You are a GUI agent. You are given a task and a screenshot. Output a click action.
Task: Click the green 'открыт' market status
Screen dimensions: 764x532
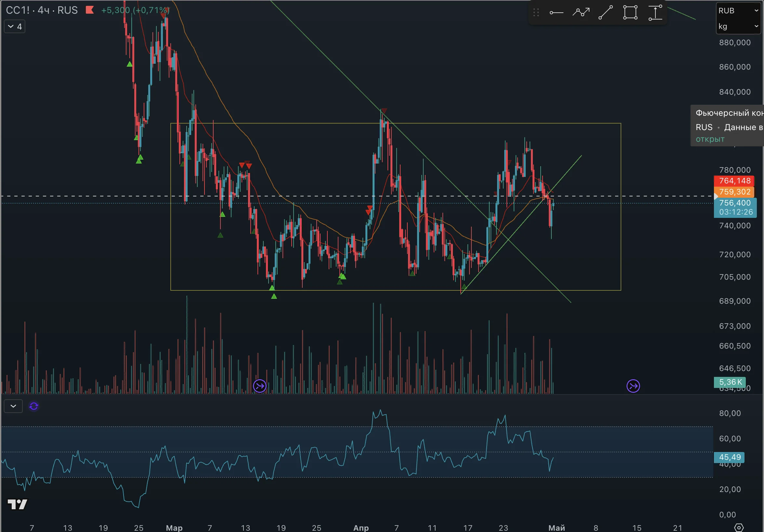(x=710, y=139)
